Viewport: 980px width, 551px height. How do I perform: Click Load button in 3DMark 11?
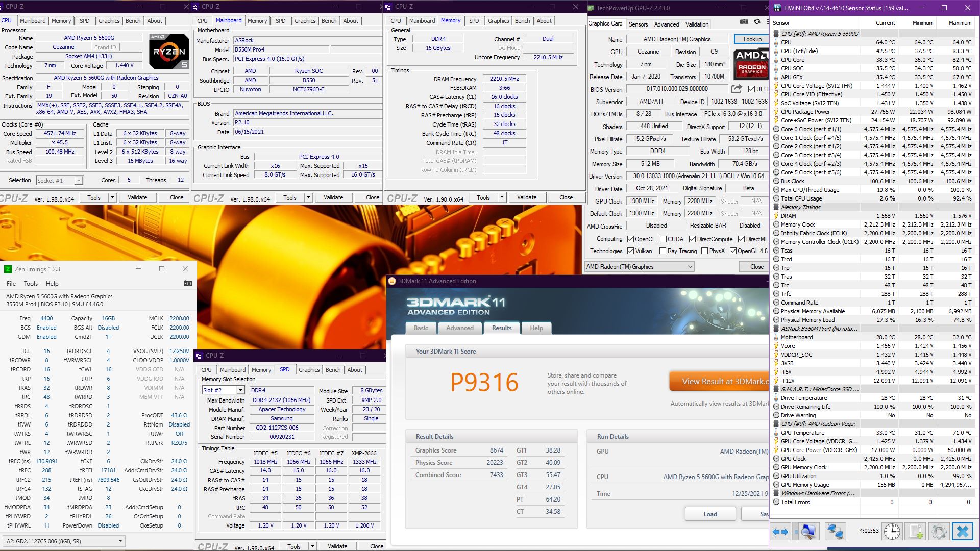point(710,514)
